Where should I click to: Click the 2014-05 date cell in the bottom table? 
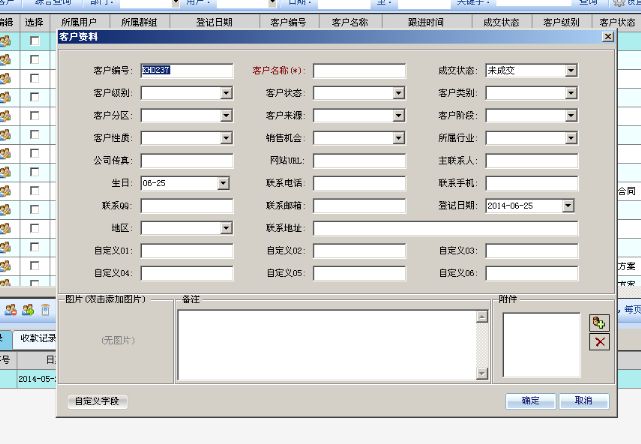coord(37,379)
